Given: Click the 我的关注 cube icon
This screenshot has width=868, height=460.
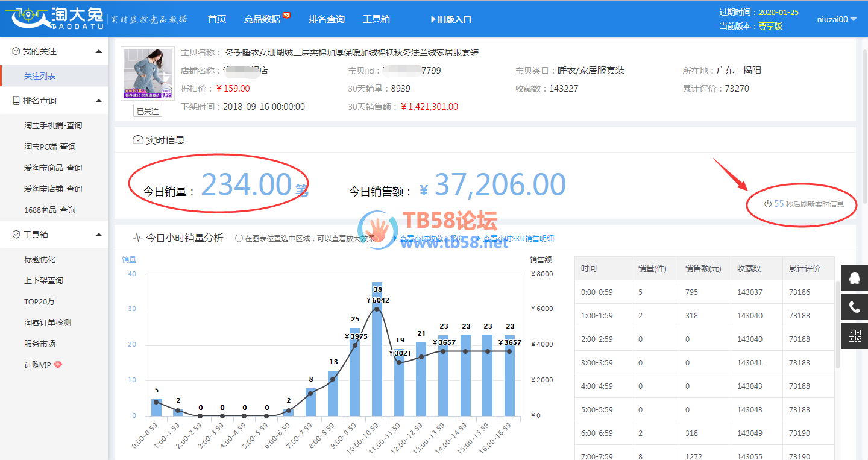Looking at the screenshot, I should (x=16, y=52).
